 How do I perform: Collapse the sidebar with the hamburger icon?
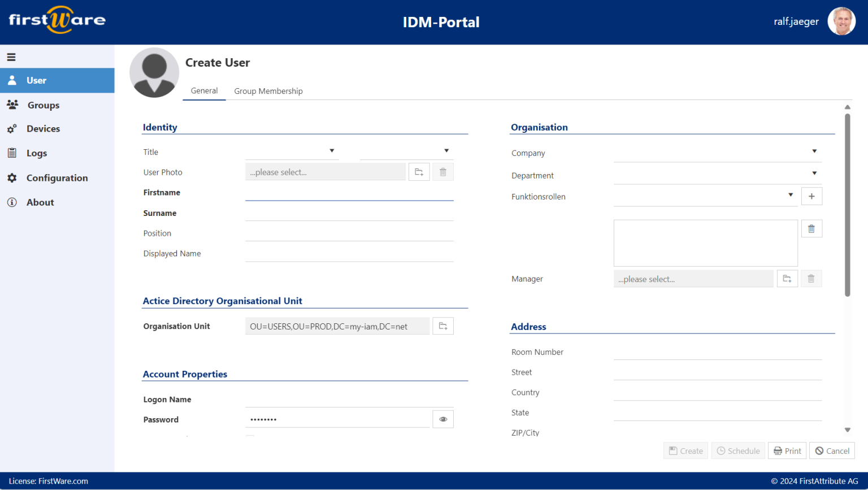click(x=11, y=57)
